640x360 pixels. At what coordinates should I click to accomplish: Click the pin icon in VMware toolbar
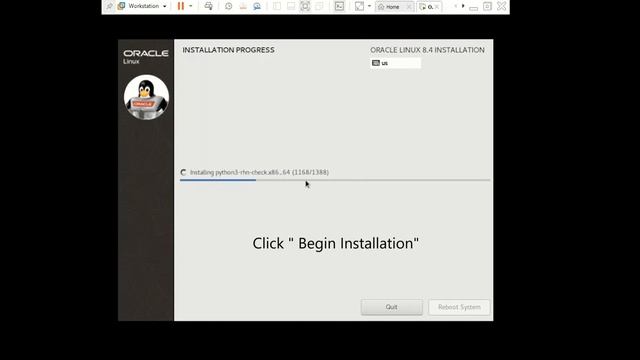[109, 6]
